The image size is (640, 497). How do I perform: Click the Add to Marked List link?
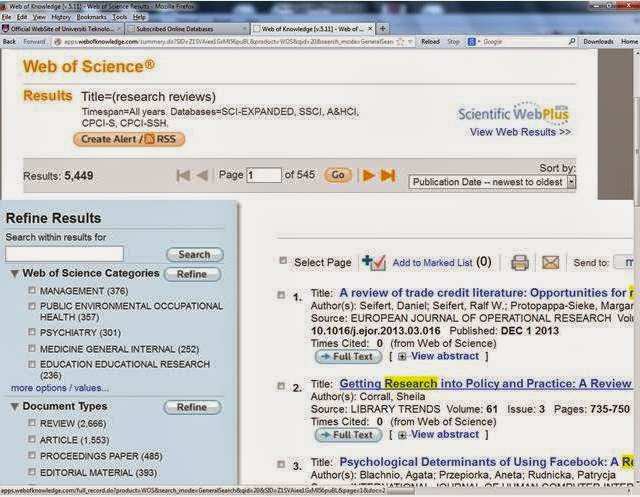pyautogui.click(x=432, y=263)
